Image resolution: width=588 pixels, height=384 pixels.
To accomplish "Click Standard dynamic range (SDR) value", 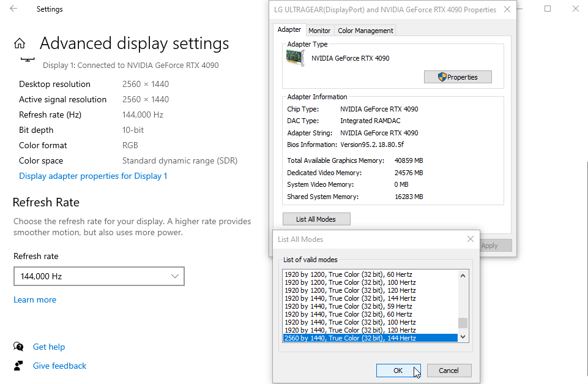I will [180, 160].
